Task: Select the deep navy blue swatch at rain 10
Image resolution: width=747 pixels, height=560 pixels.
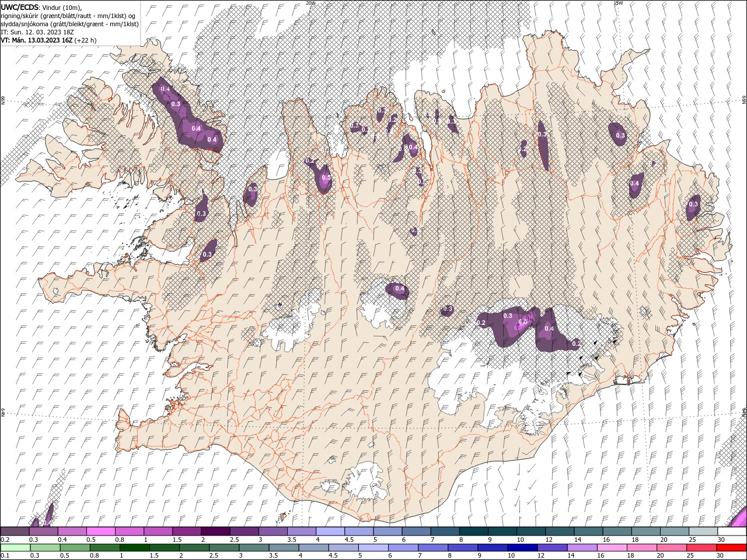Action: pos(522,547)
